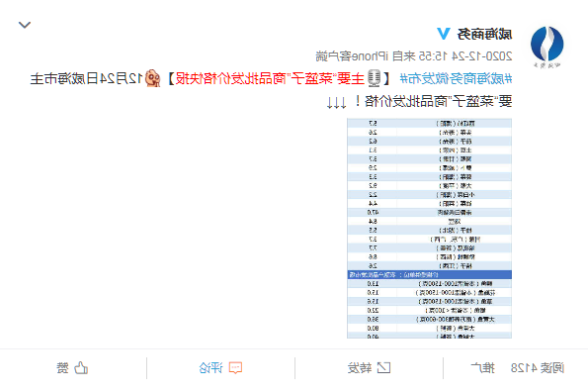Click the red 主要"菜篮子"商品批发价格快报 headline
This screenshot has width=588, height=381.
(x=270, y=79)
